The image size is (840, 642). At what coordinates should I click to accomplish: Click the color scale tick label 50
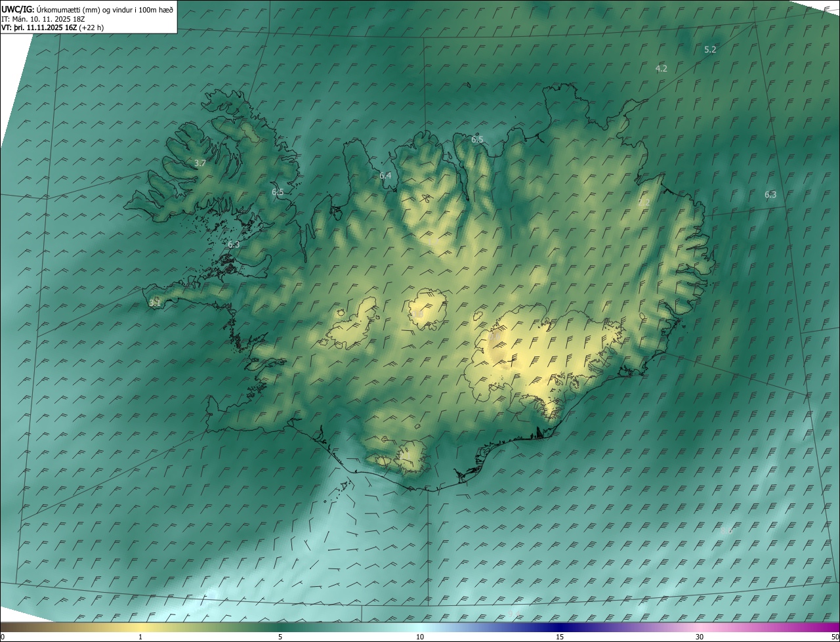click(x=835, y=637)
